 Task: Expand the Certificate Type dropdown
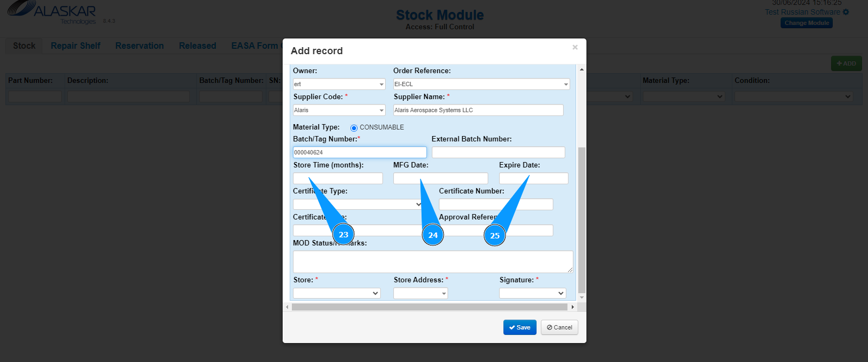coord(418,204)
